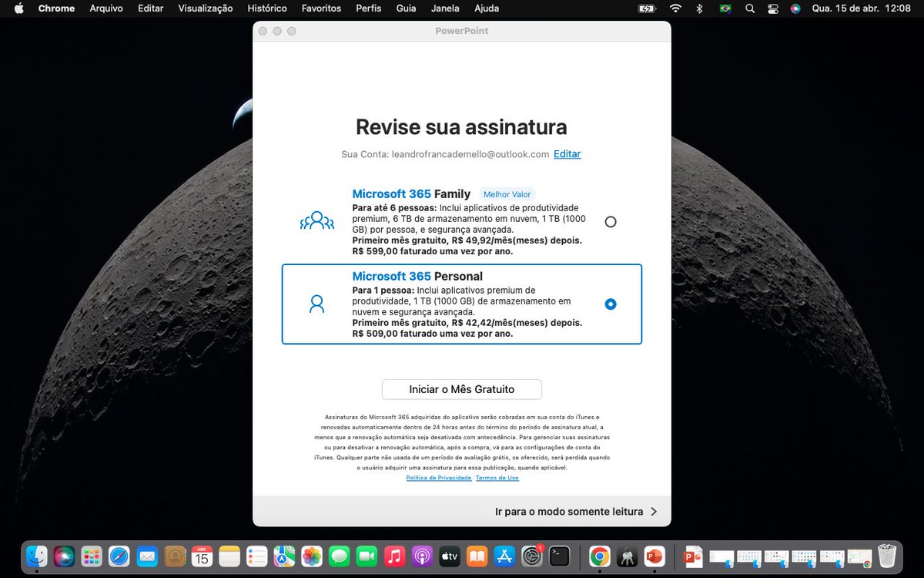Click the battery status icon
The image size is (924, 578).
(648, 8)
